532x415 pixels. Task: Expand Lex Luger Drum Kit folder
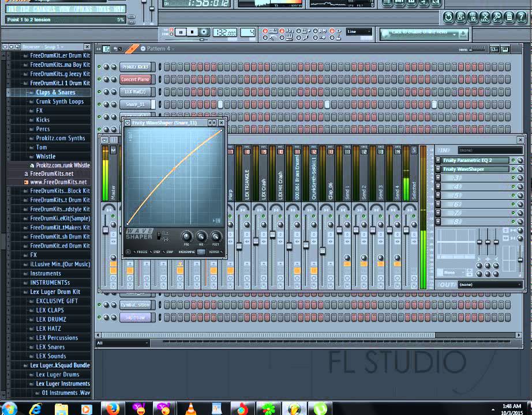coord(55,292)
